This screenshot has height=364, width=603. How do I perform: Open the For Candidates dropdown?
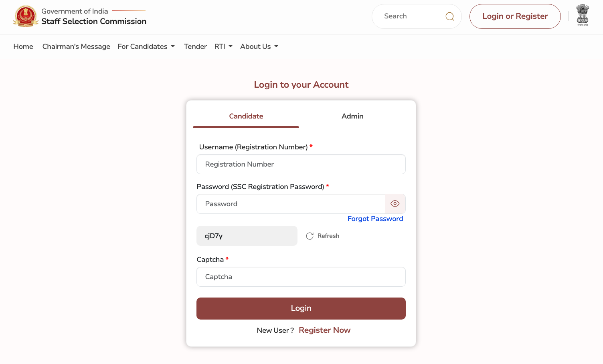[x=146, y=46]
